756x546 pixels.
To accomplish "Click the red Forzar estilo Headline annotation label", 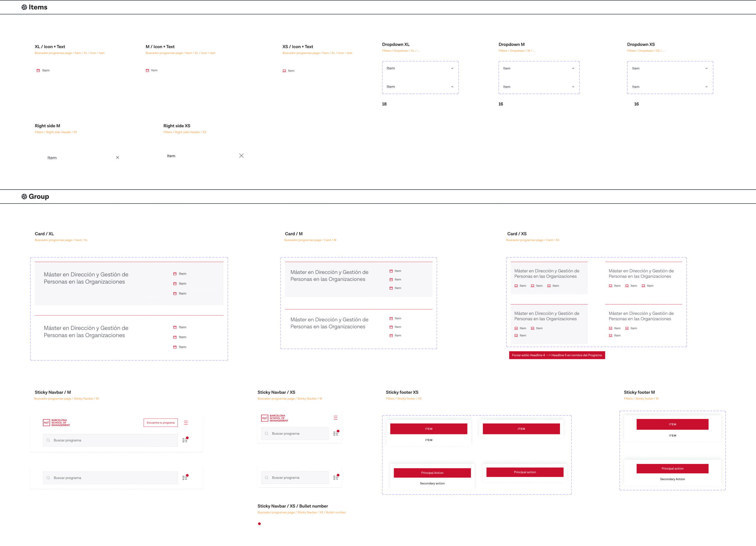I will pyautogui.click(x=557, y=355).
